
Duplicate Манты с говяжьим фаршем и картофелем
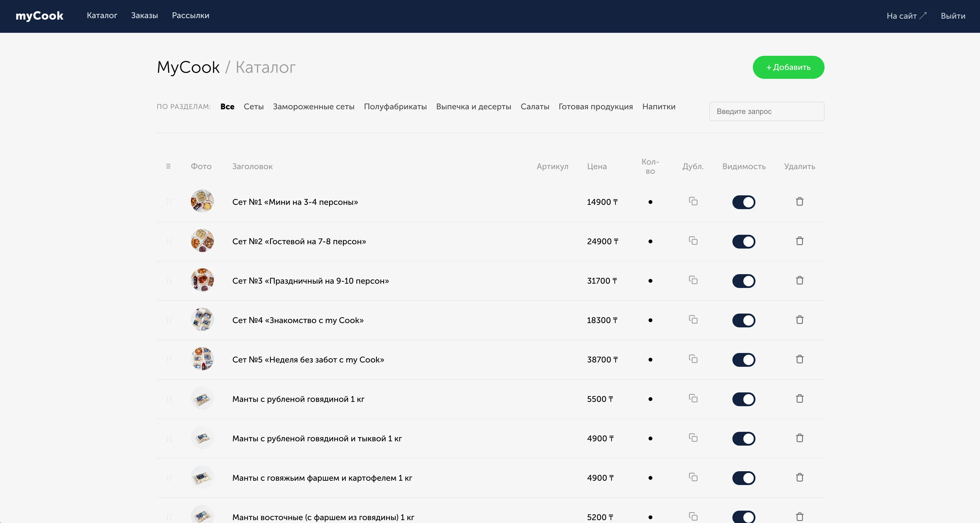[x=693, y=477]
